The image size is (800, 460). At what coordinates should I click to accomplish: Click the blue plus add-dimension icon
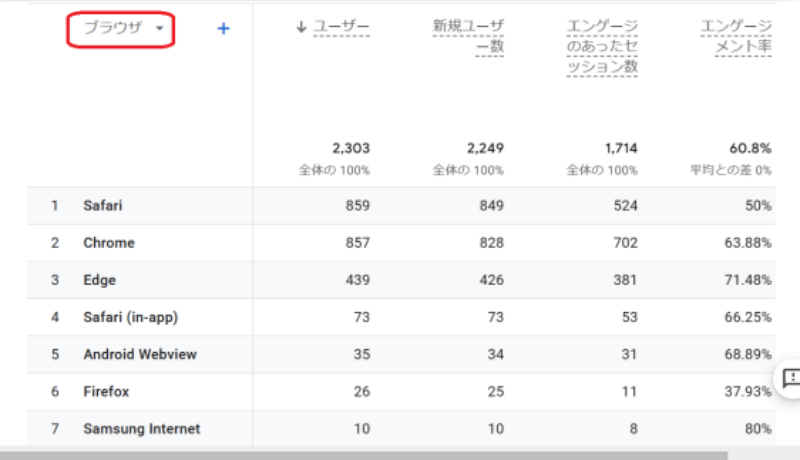[x=223, y=29]
